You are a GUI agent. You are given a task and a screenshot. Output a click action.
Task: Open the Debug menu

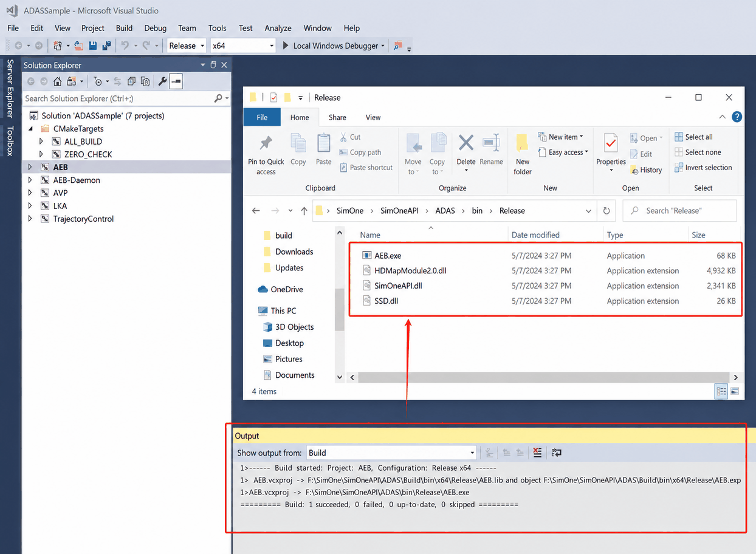pyautogui.click(x=156, y=28)
